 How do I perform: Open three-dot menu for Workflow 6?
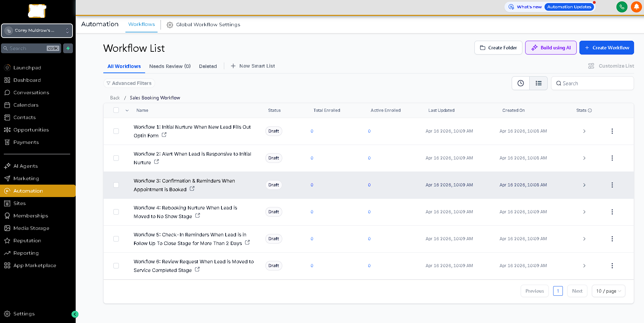[612, 266]
